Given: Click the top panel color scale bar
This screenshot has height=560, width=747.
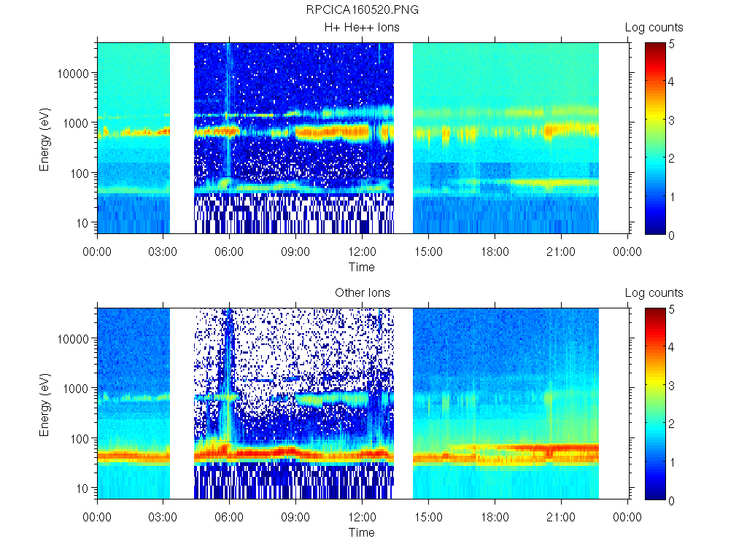Looking at the screenshot, I should pos(655,139).
